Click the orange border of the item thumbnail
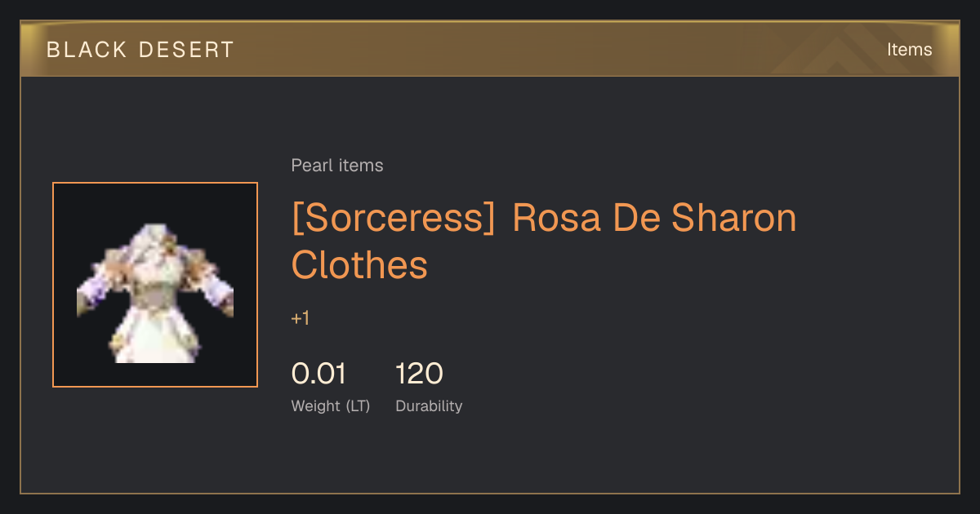Image resolution: width=980 pixels, height=514 pixels. click(x=155, y=184)
